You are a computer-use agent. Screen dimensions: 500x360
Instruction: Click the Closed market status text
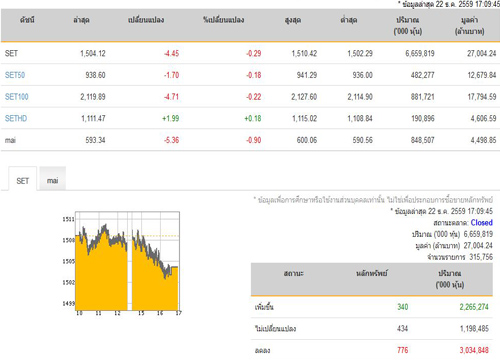pos(482,222)
